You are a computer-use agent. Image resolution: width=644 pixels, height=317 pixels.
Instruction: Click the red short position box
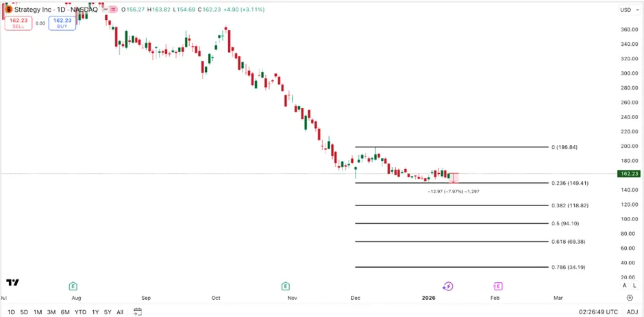click(454, 177)
